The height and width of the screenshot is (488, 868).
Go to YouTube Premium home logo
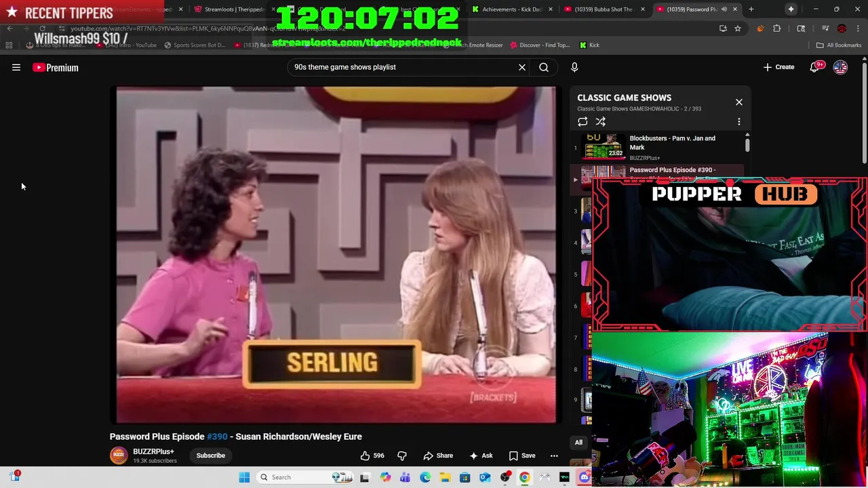[x=56, y=67]
